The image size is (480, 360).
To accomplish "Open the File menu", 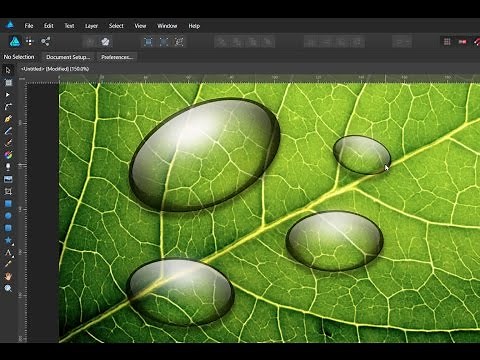I will point(29,26).
